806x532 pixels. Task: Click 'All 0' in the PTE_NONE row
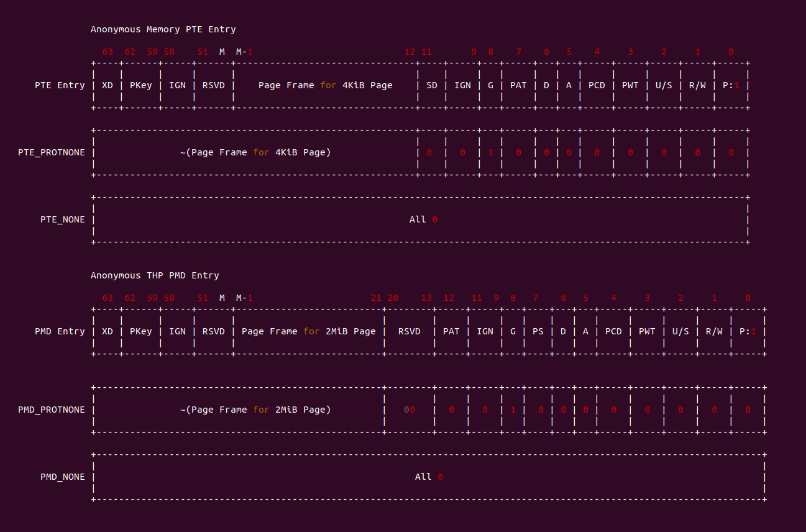coord(423,219)
